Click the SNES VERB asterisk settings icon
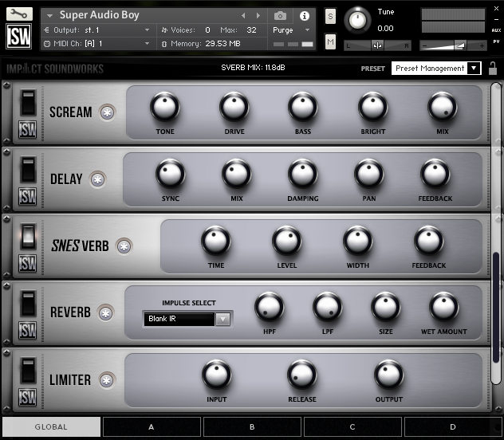 tap(124, 246)
